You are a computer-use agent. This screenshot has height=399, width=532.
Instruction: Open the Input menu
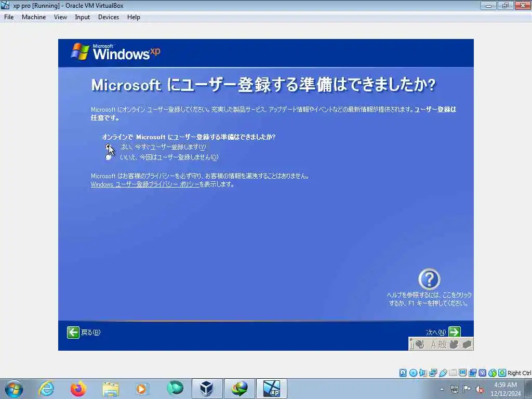pos(83,17)
